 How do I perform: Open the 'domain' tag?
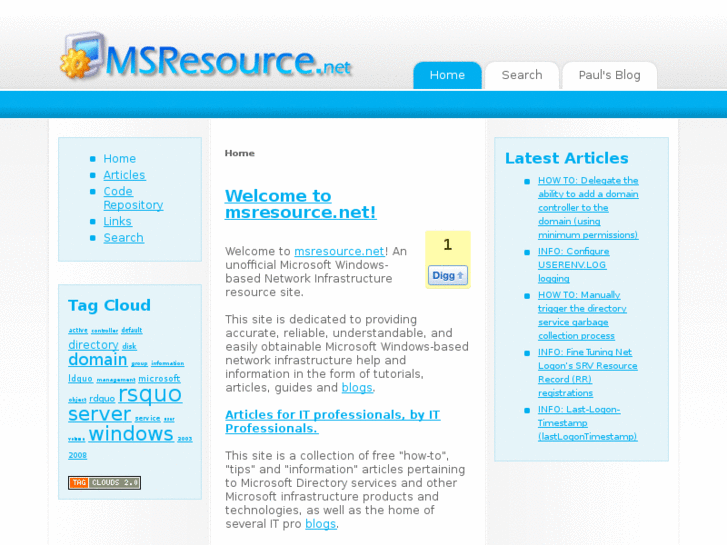[98, 359]
